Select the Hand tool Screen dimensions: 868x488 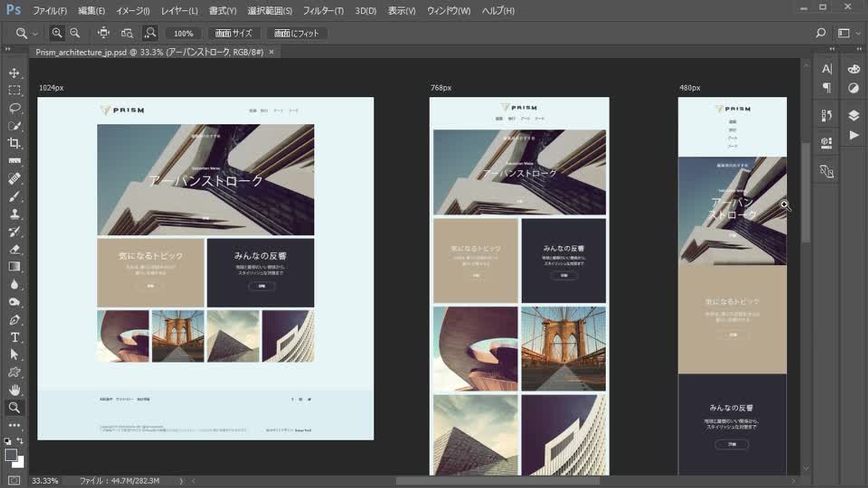14,390
